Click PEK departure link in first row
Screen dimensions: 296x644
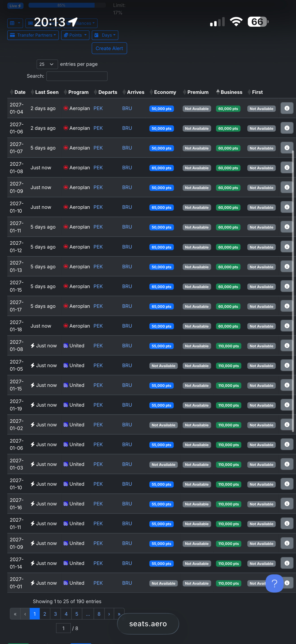[98, 108]
